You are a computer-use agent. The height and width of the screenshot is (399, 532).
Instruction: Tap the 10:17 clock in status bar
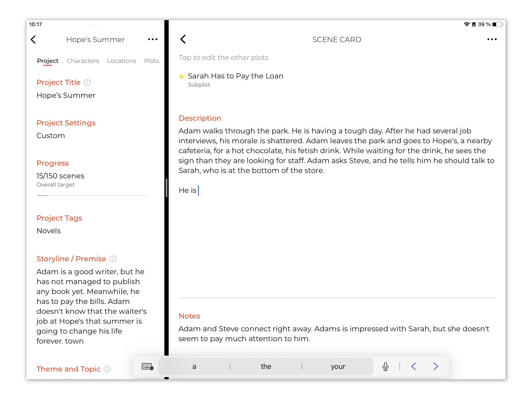pos(36,24)
